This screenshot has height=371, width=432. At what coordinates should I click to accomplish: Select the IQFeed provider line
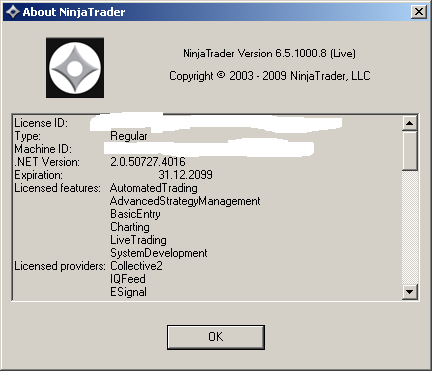[128, 279]
